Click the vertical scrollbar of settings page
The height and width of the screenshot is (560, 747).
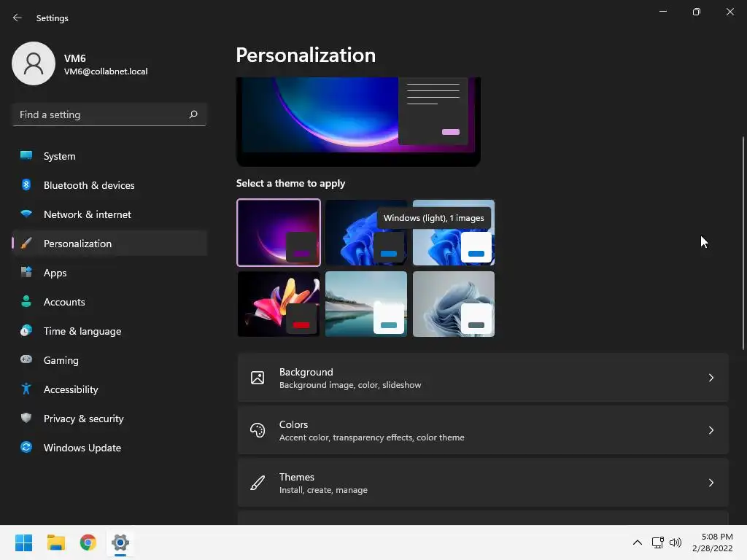point(743,243)
